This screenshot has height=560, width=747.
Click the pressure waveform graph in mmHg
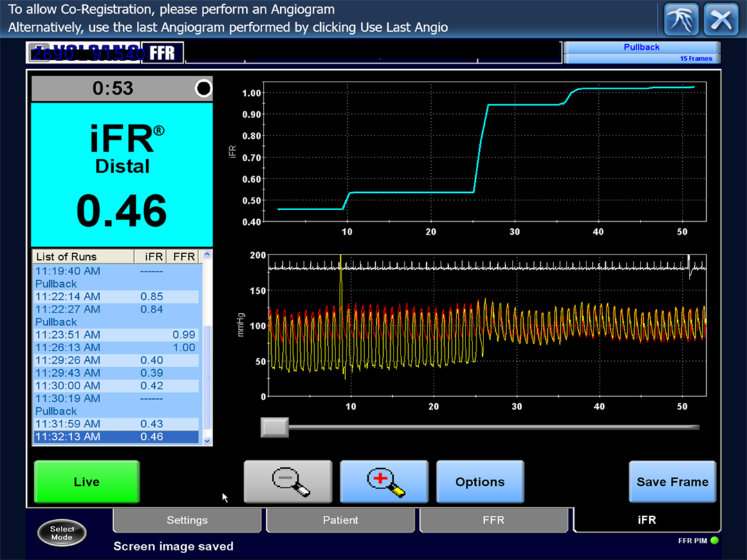487,325
